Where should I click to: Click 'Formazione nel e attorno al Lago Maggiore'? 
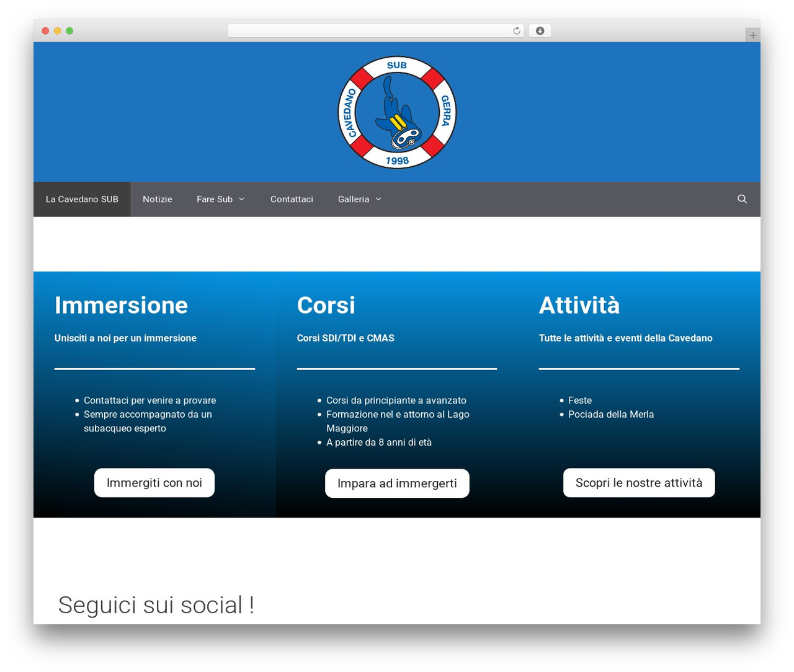pyautogui.click(x=398, y=422)
